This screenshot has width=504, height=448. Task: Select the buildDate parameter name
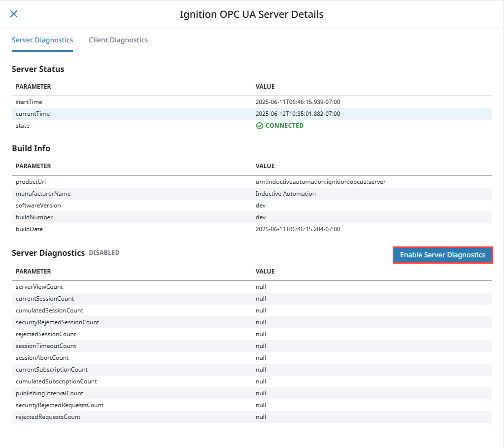pyautogui.click(x=29, y=229)
